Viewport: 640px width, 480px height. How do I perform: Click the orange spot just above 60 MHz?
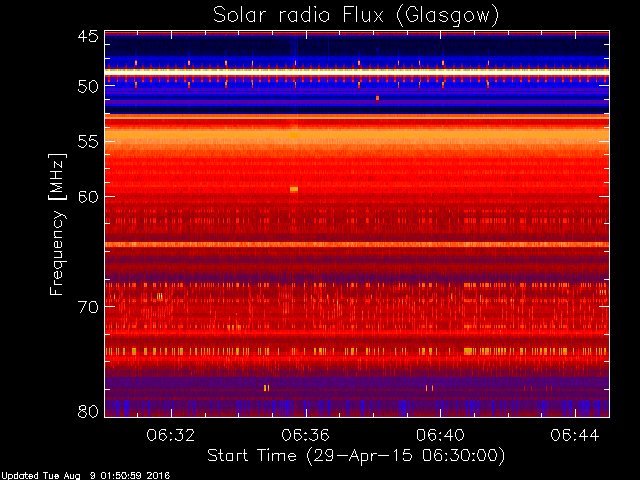pos(294,189)
